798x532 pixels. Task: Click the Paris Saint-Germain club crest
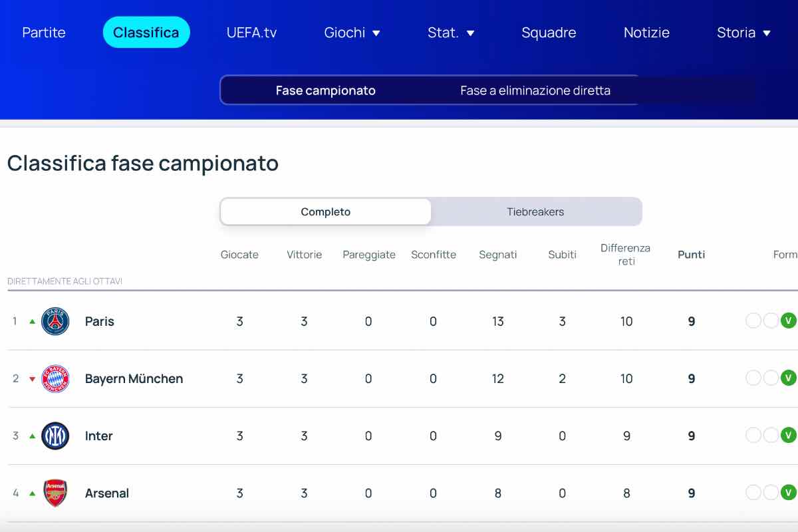tap(55, 321)
